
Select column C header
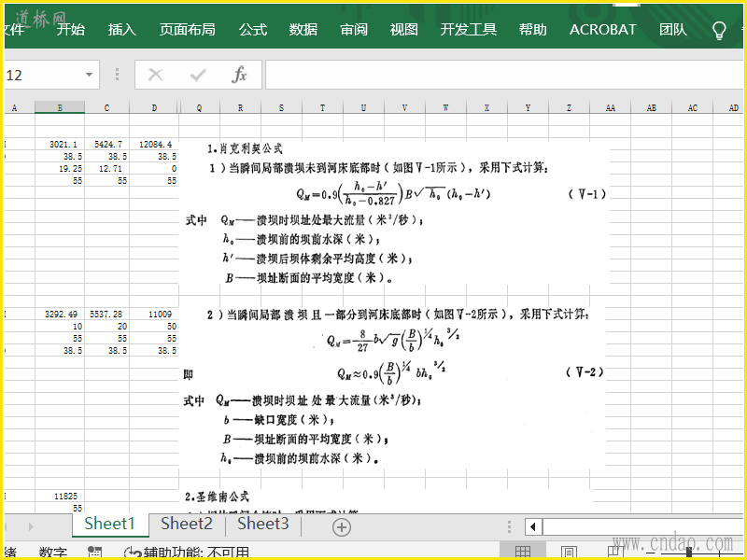click(x=106, y=107)
